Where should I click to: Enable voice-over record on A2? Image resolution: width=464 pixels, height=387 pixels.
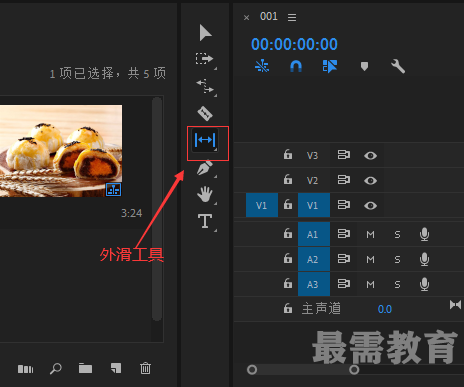424,259
